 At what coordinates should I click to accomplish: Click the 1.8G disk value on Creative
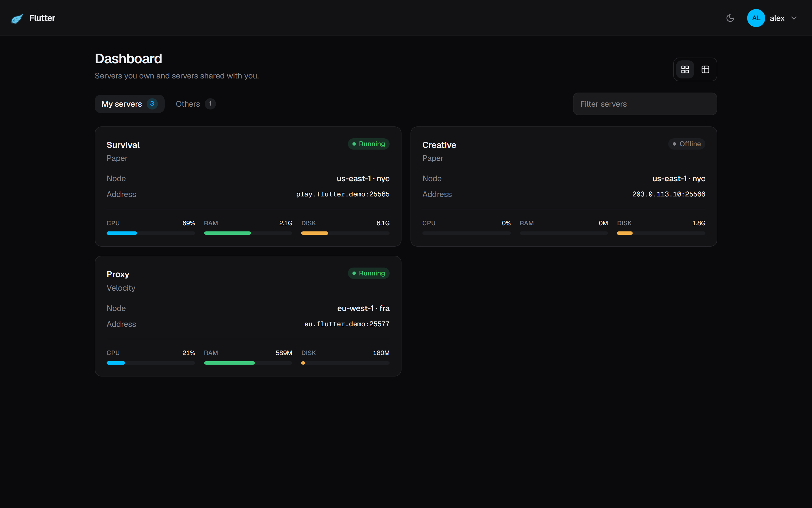pyautogui.click(x=699, y=223)
